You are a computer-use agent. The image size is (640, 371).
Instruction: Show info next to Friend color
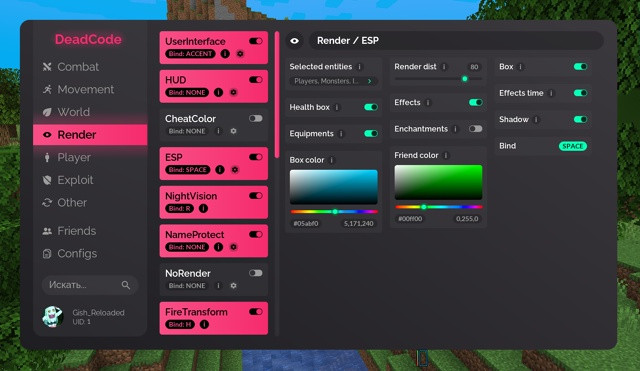(446, 156)
